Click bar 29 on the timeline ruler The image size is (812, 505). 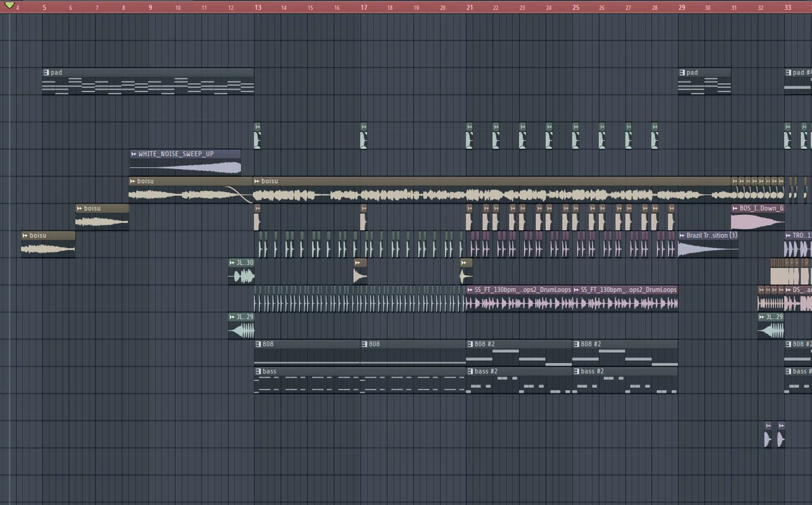coord(681,7)
